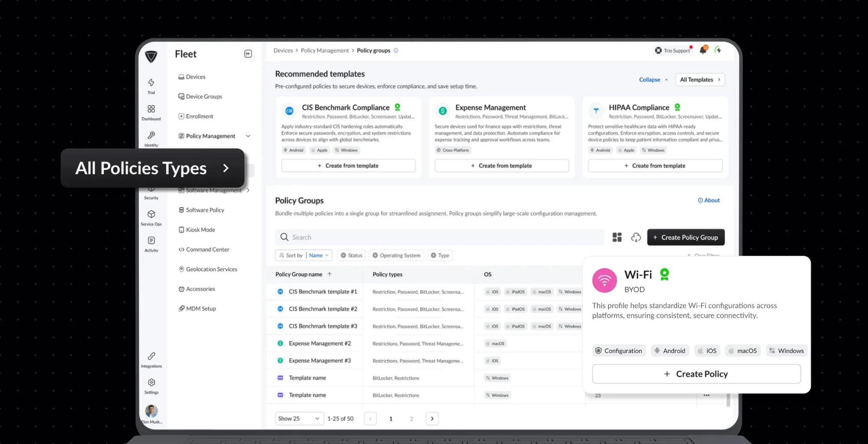Go to next page arrow
Image resolution: width=868 pixels, height=444 pixels.
432,418
